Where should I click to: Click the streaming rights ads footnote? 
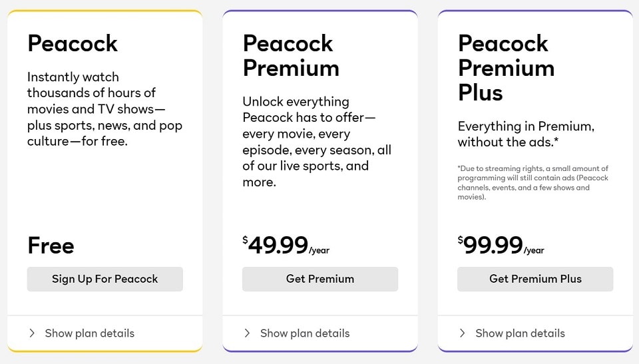point(532,182)
